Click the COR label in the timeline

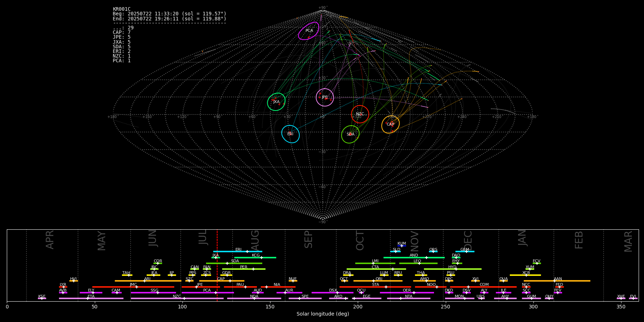pos(158,261)
